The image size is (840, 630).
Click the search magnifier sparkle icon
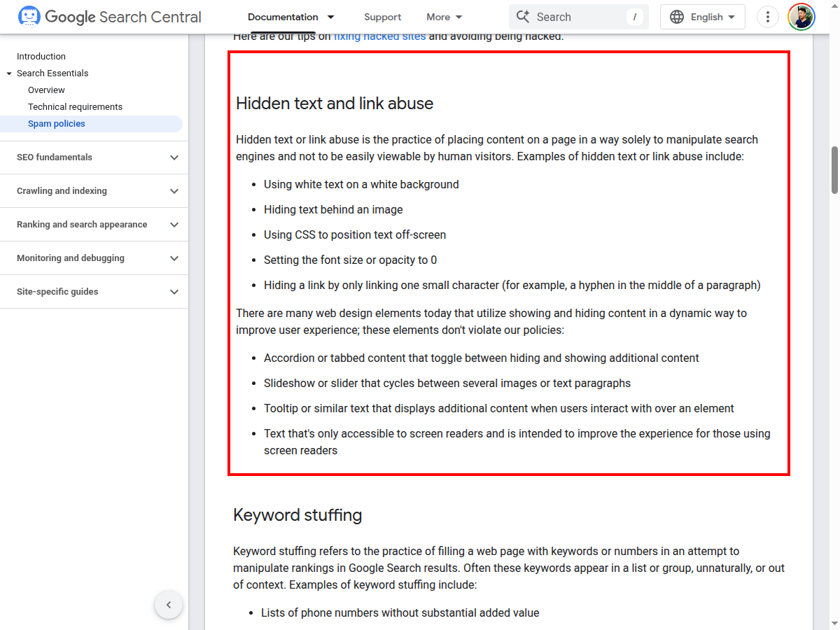click(522, 17)
